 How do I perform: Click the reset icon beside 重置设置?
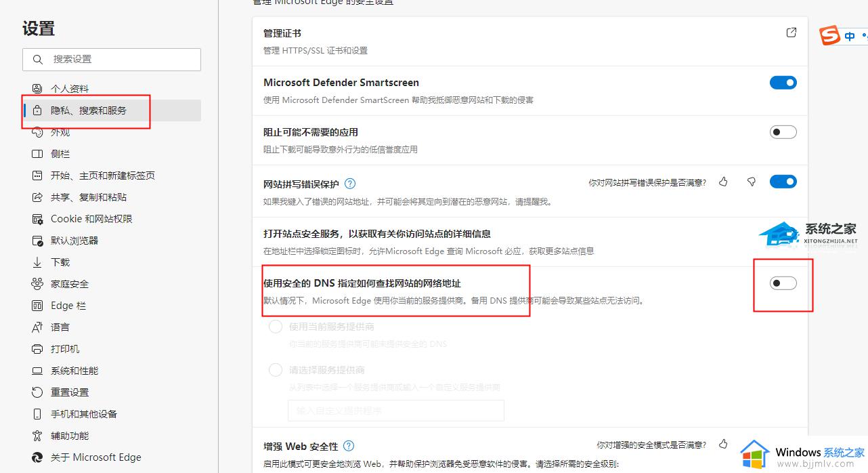[37, 392]
